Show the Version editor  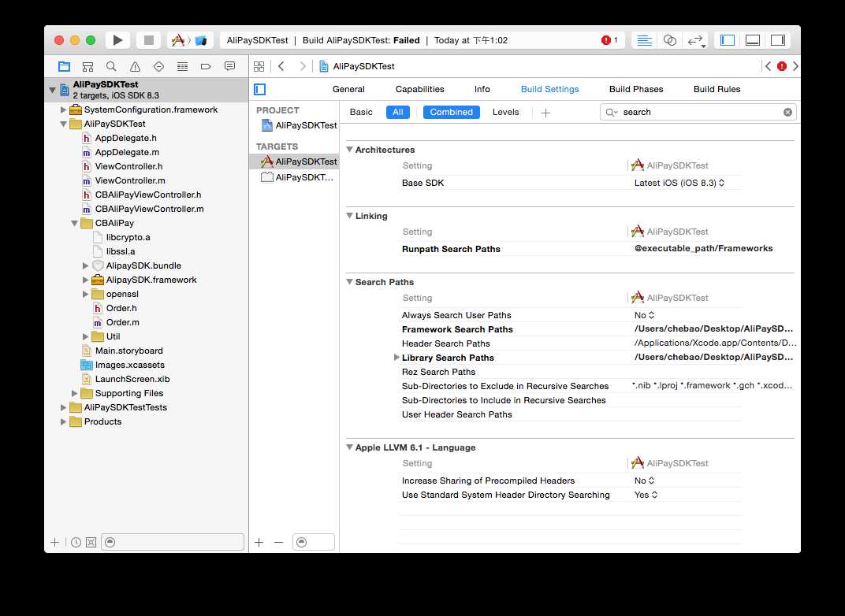[x=696, y=40]
